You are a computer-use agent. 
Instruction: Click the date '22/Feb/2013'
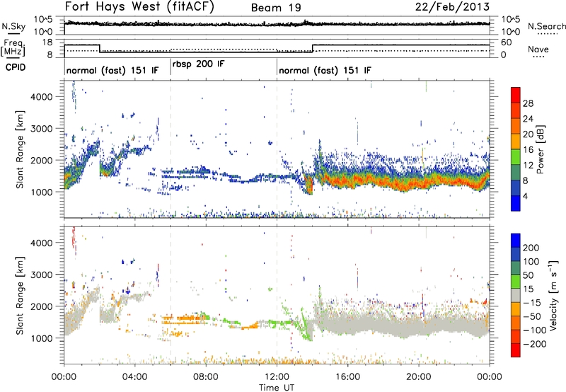coord(452,7)
